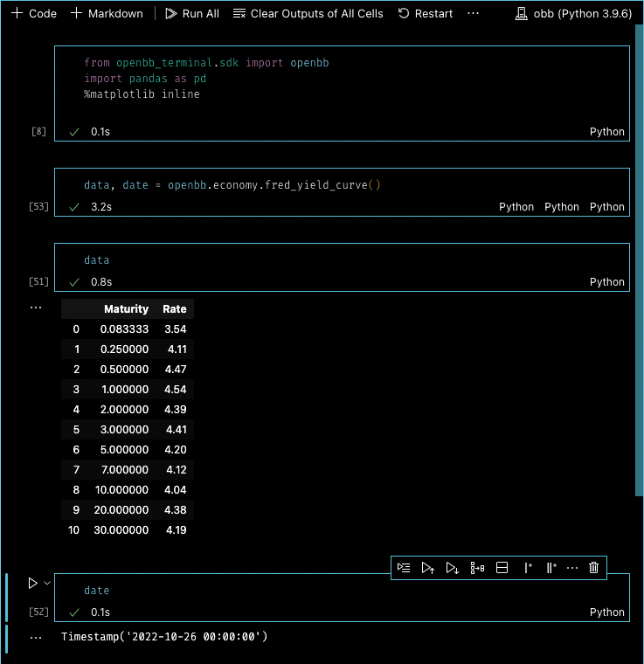644x664 pixels.
Task: Click execution count [51] label
Action: coord(38,281)
